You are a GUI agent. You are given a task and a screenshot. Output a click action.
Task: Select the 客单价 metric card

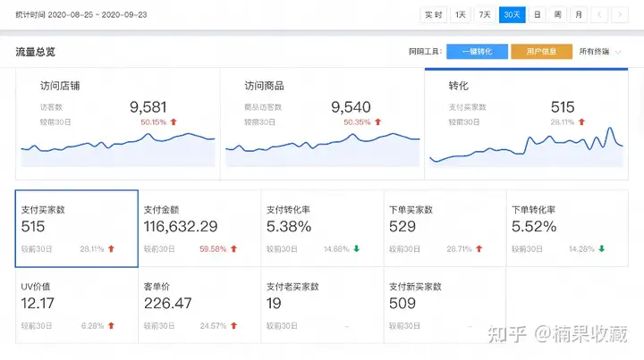[199, 305]
